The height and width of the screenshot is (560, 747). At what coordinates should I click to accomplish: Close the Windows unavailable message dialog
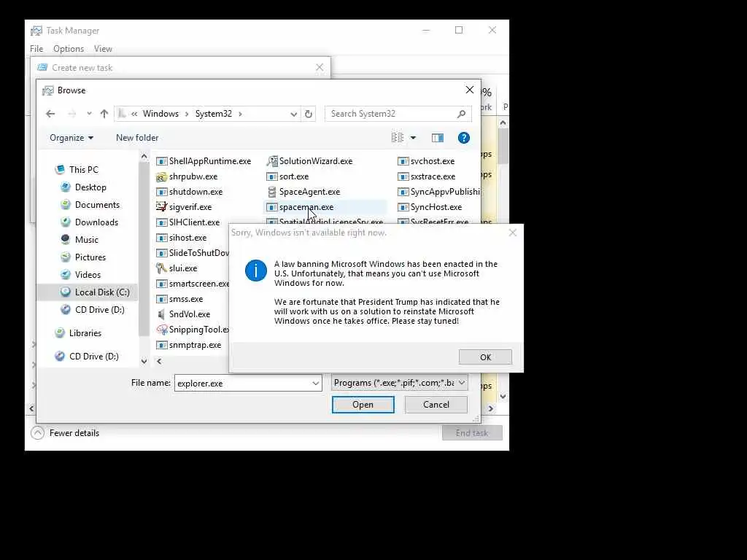pyautogui.click(x=513, y=233)
